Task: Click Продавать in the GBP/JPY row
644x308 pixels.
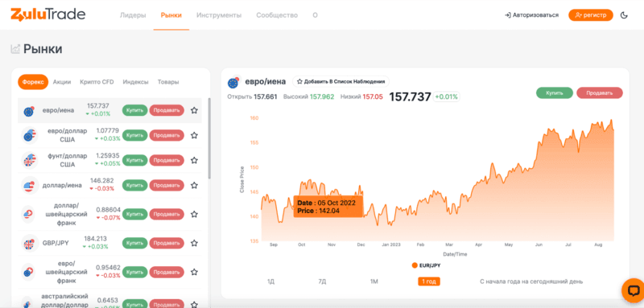Action: click(167, 243)
